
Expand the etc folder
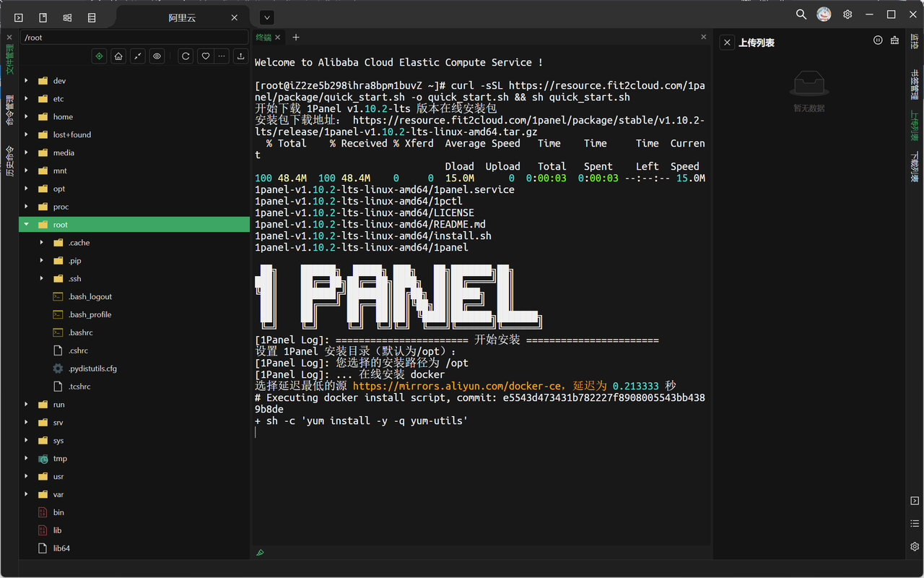(27, 99)
